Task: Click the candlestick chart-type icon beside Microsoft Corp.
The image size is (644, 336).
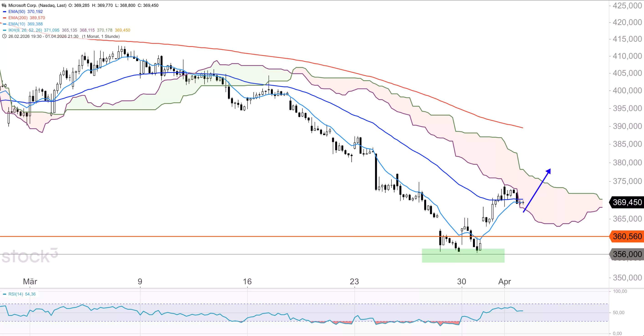Action: pos(4,5)
